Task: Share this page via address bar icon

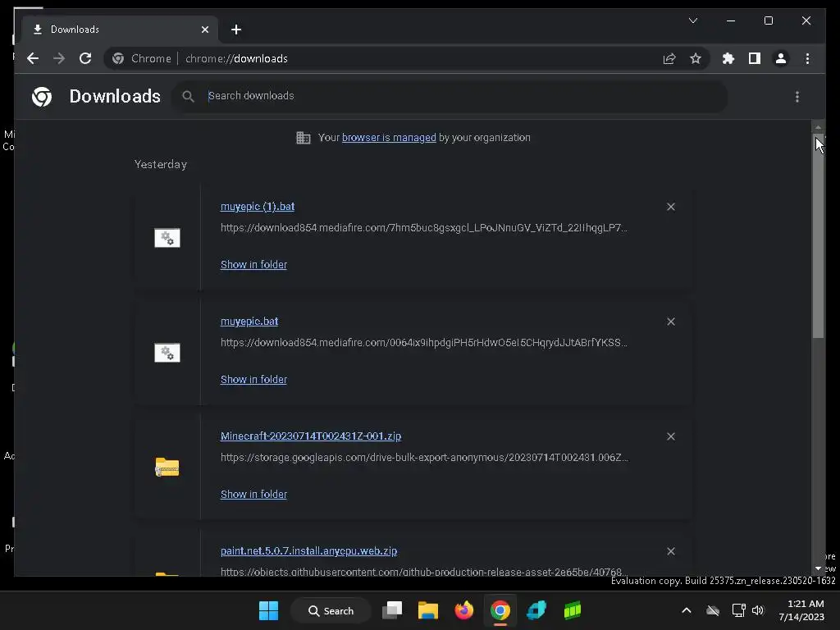Action: (669, 58)
